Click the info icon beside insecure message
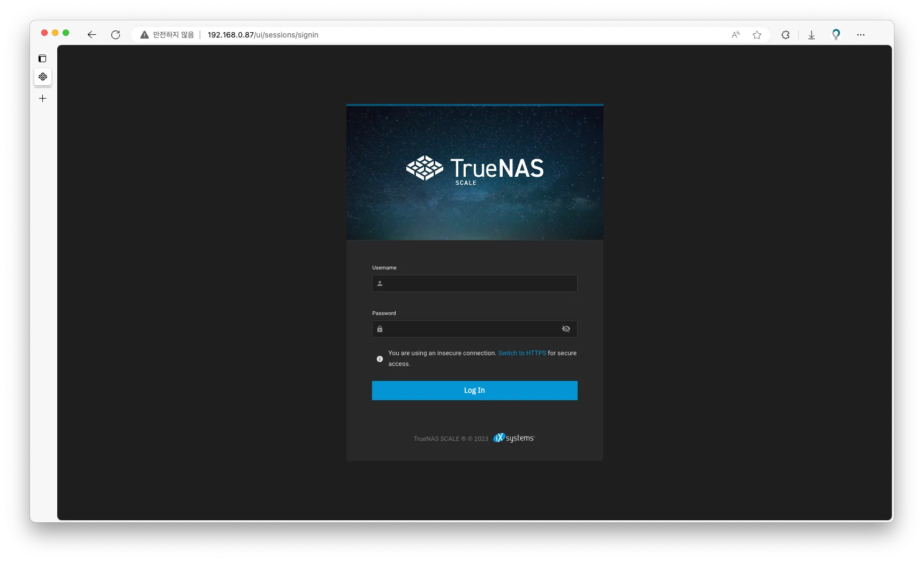Viewport: 924px width, 562px height. pyautogui.click(x=380, y=359)
